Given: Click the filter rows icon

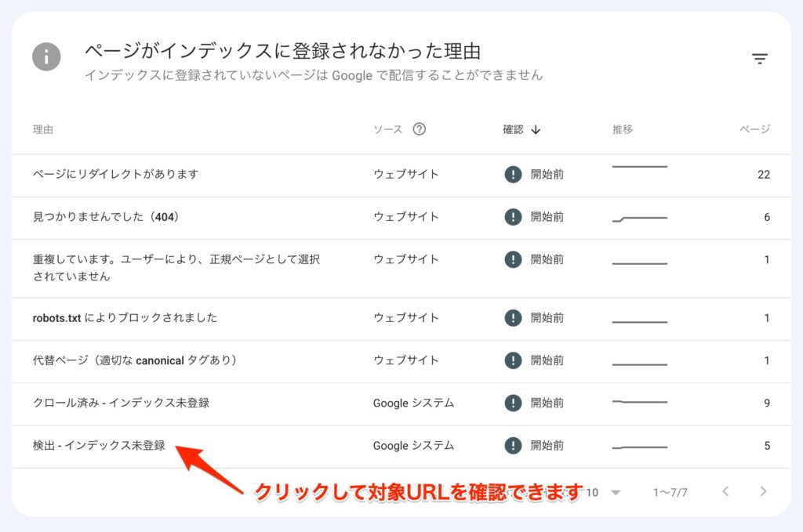Looking at the screenshot, I should [759, 59].
